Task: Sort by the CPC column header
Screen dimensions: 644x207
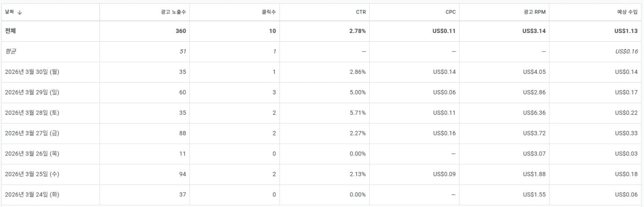Action: click(x=450, y=12)
